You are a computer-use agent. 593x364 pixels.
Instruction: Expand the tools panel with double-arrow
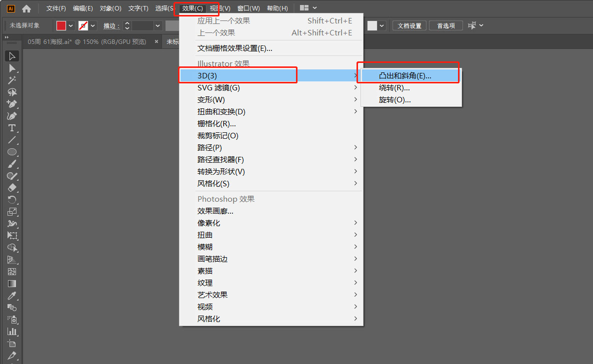[6, 37]
